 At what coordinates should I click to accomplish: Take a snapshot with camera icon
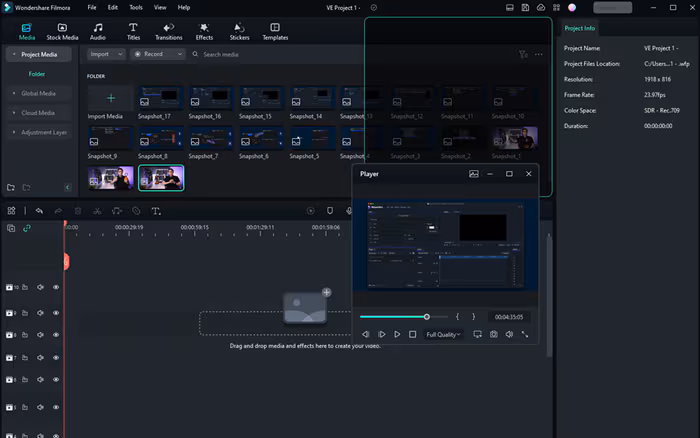click(493, 334)
